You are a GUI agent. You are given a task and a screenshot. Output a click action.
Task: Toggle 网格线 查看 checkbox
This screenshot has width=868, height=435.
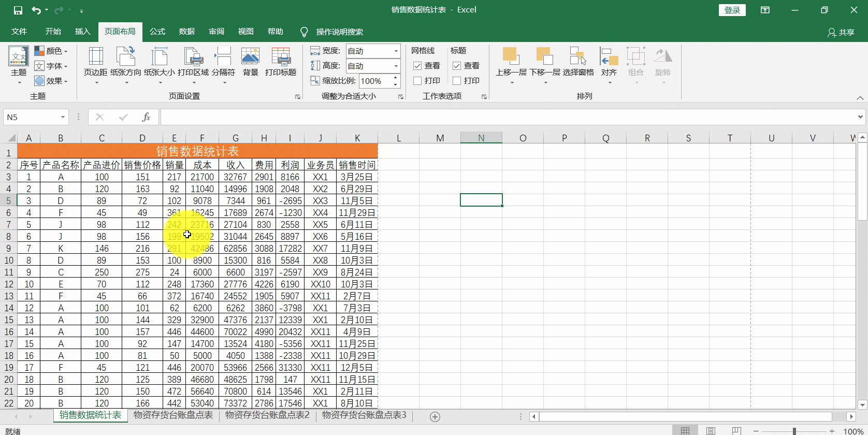coord(417,66)
